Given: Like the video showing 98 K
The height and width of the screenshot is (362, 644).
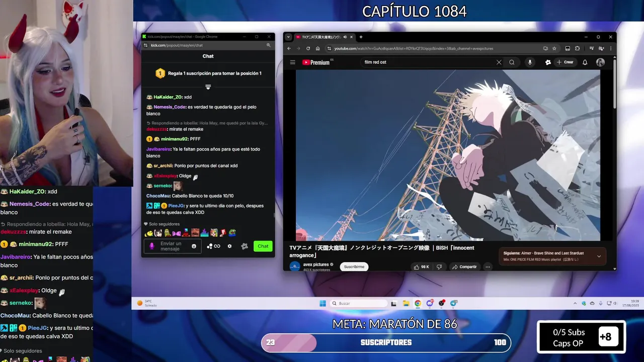Looking at the screenshot, I should click(422, 267).
